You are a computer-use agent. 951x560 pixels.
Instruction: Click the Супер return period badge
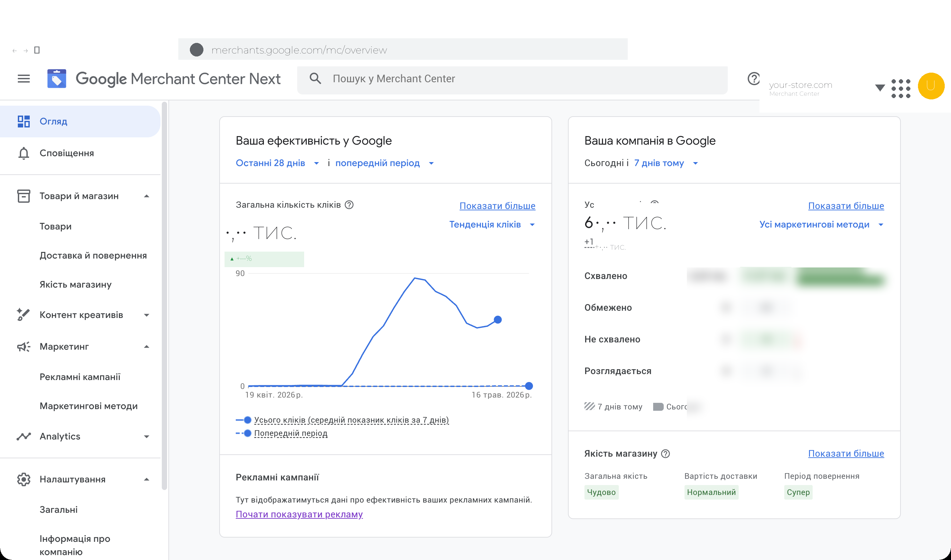798,492
